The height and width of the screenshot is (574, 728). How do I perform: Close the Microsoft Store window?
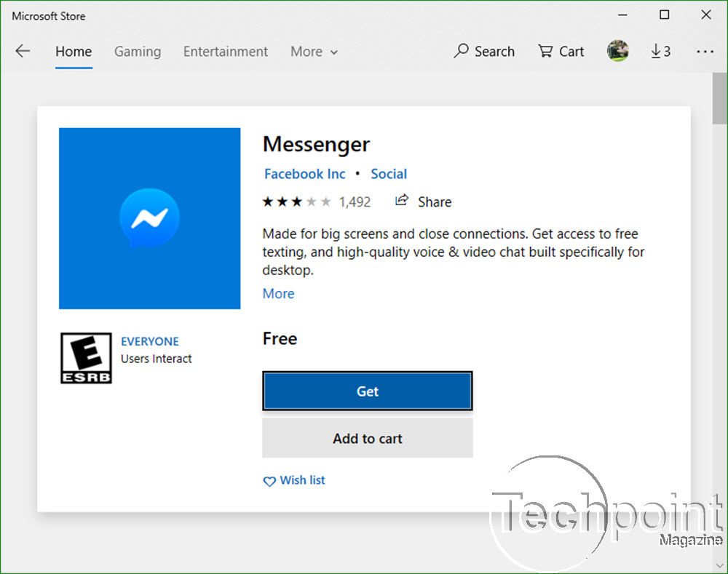[x=706, y=15]
